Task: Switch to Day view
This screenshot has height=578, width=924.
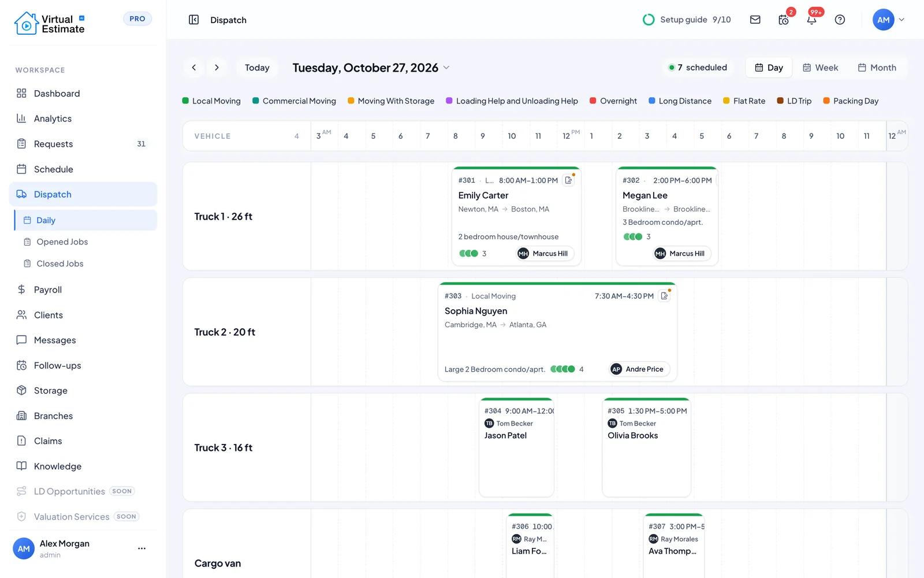Action: [769, 68]
